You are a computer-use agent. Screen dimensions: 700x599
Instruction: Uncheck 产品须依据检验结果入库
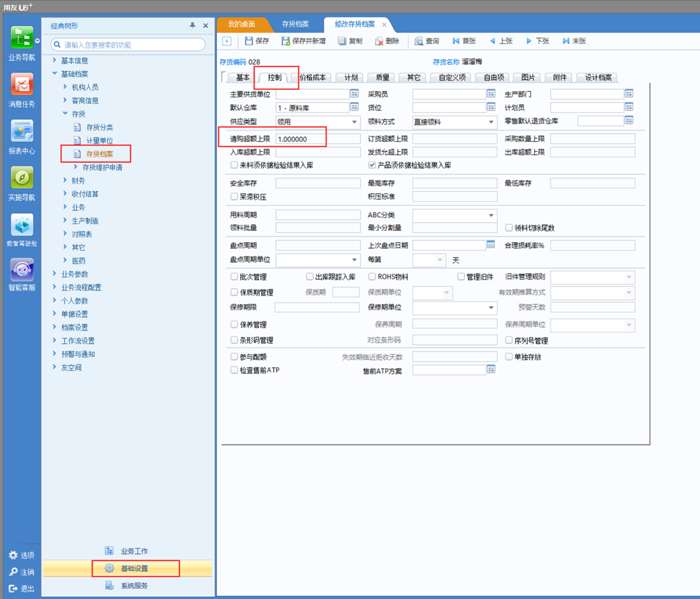click(x=372, y=165)
